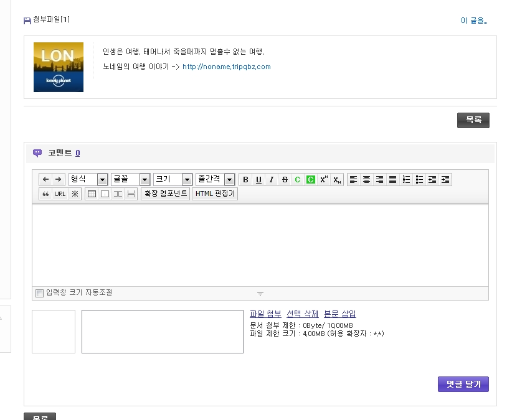Apply subscript formatting
The width and height of the screenshot is (507, 420).
(337, 180)
